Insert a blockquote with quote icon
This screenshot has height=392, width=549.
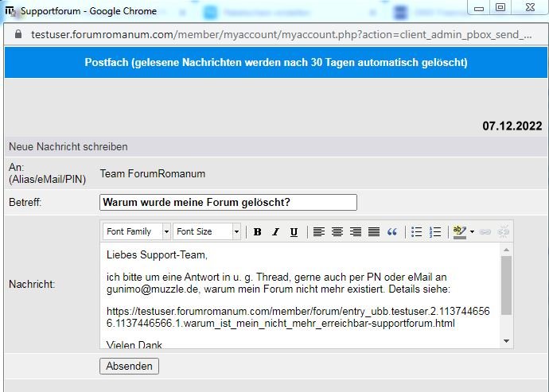(391, 232)
